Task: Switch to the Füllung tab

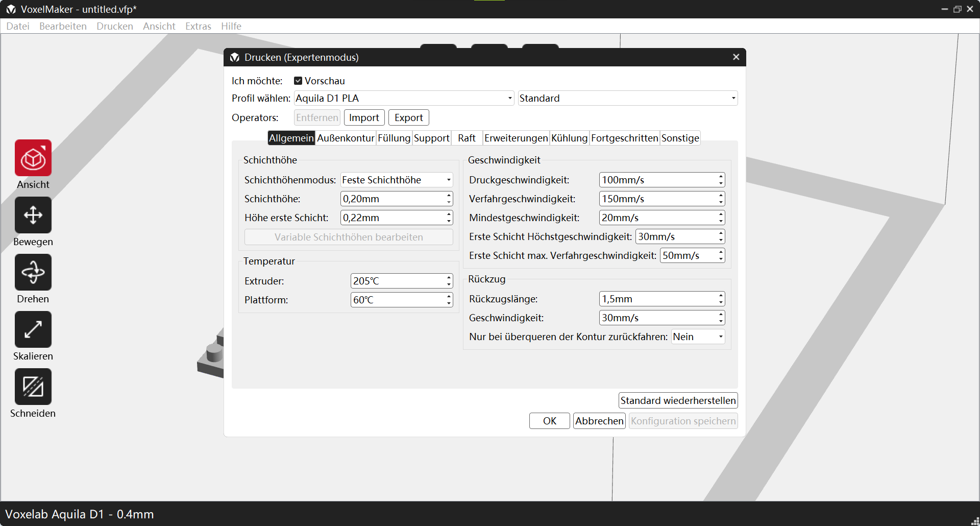Action: point(394,138)
